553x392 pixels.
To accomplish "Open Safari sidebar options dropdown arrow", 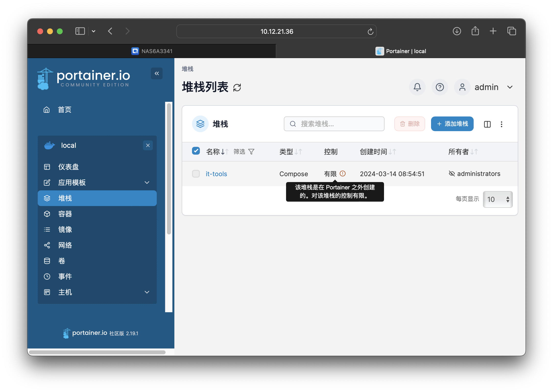I will click(94, 31).
